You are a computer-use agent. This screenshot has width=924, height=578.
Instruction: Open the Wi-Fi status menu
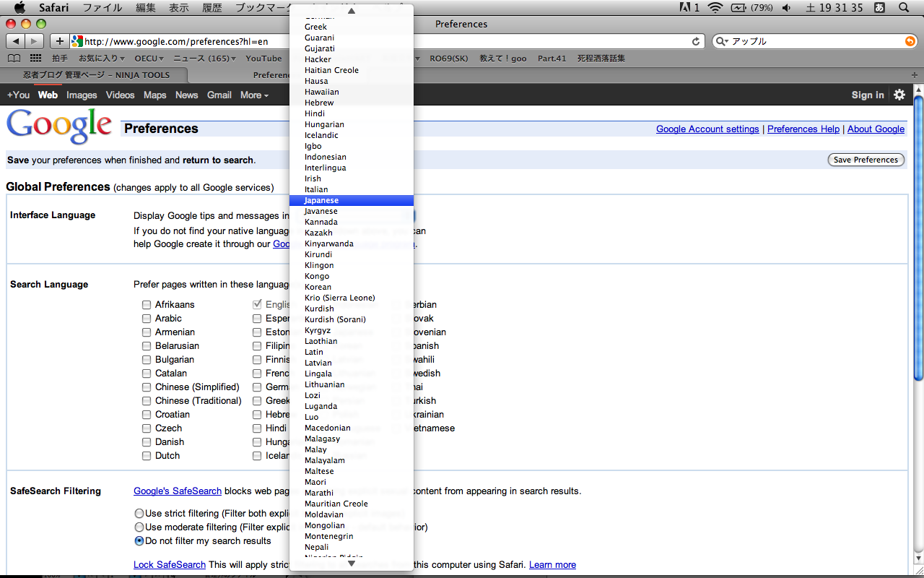tap(715, 8)
